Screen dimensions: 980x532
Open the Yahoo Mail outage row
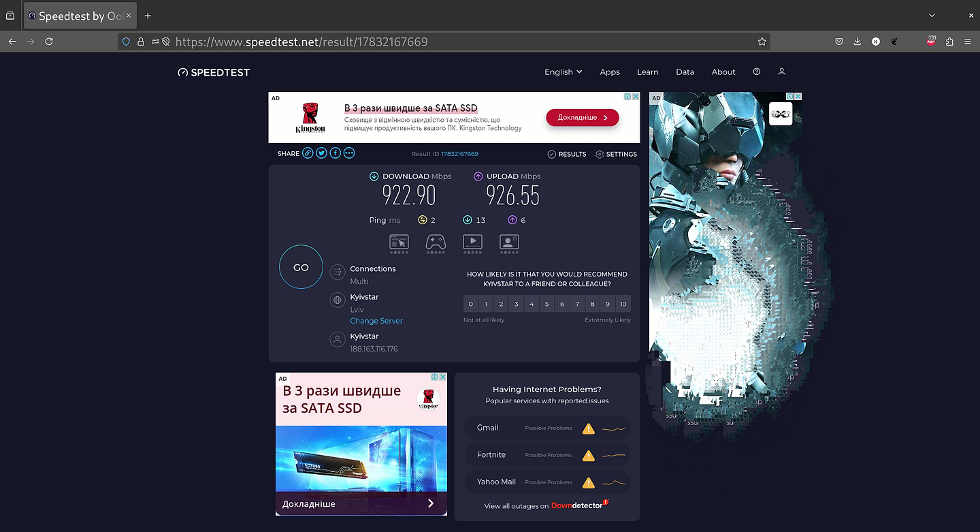click(547, 482)
